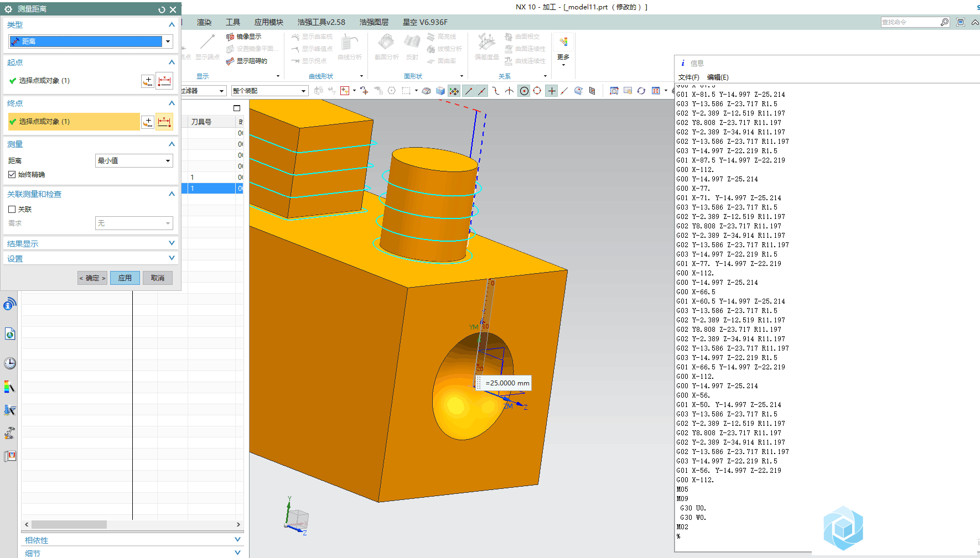Viewport: 980px width, 558px height.
Task: Open the 距离 最小值 dropdown
Action: [x=134, y=161]
